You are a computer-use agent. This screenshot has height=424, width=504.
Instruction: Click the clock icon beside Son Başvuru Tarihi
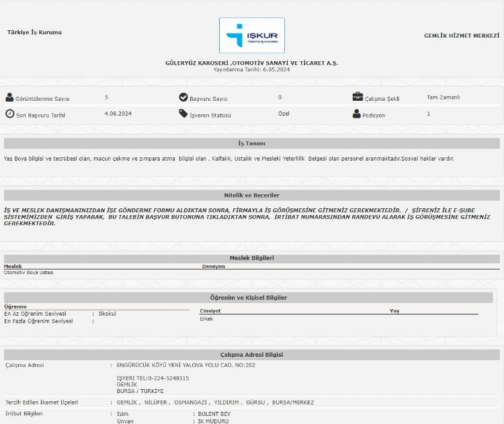click(9, 114)
